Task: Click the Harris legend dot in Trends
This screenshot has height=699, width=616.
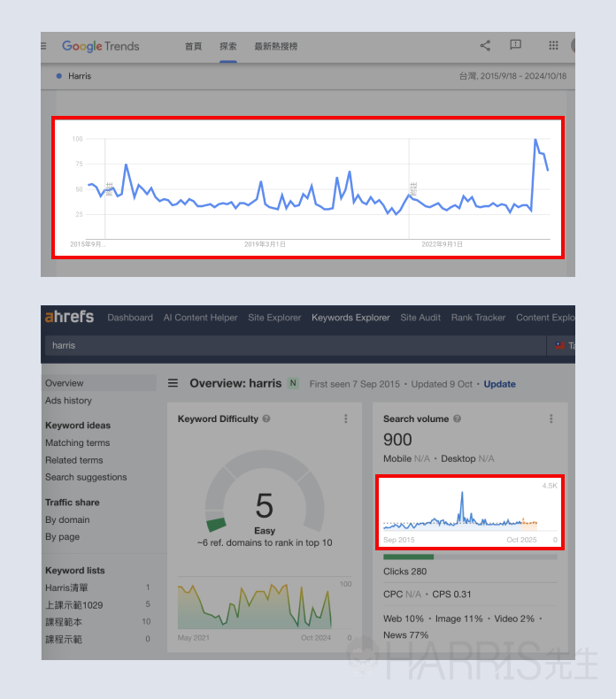Action: click(59, 76)
